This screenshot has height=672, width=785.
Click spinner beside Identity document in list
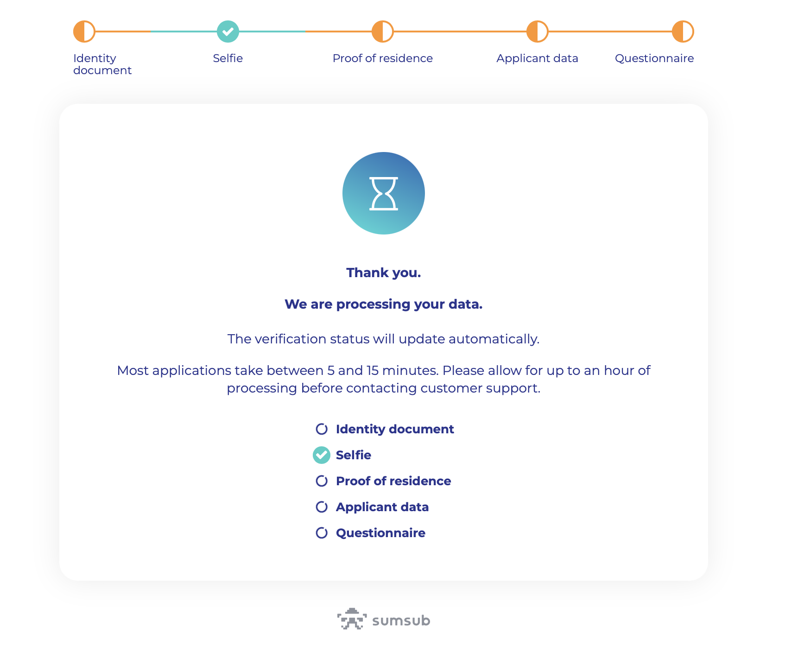[x=322, y=429]
